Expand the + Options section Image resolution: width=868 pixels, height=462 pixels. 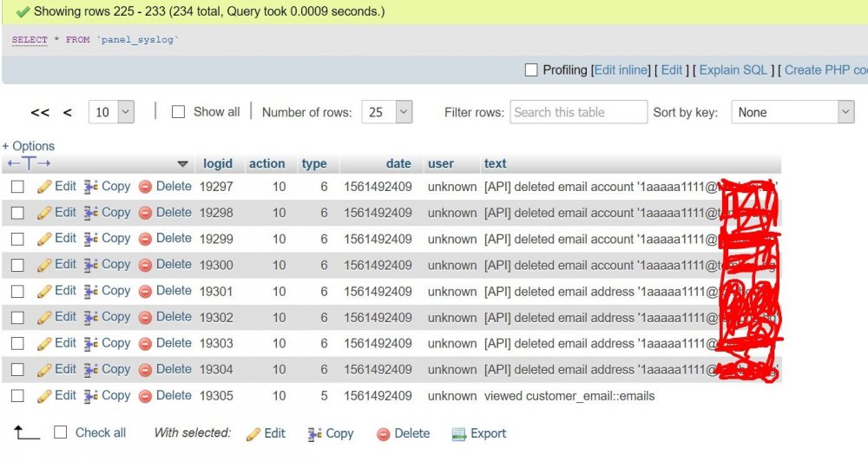pyautogui.click(x=29, y=146)
